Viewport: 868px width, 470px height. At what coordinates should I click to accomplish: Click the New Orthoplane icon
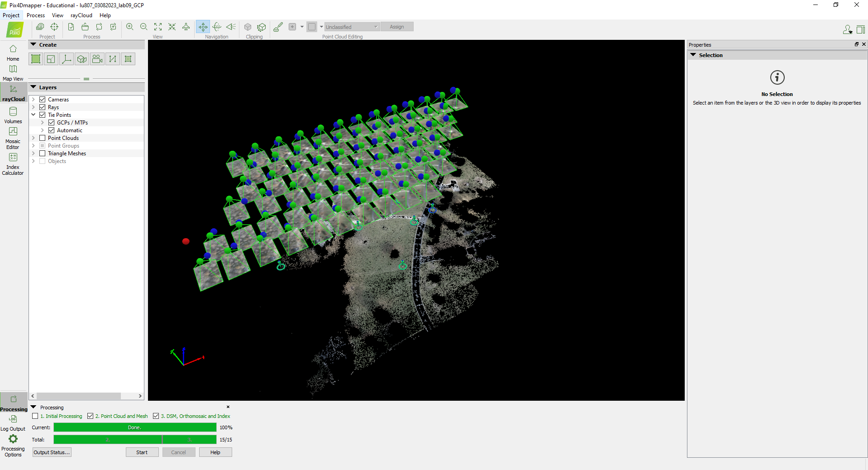pos(51,59)
